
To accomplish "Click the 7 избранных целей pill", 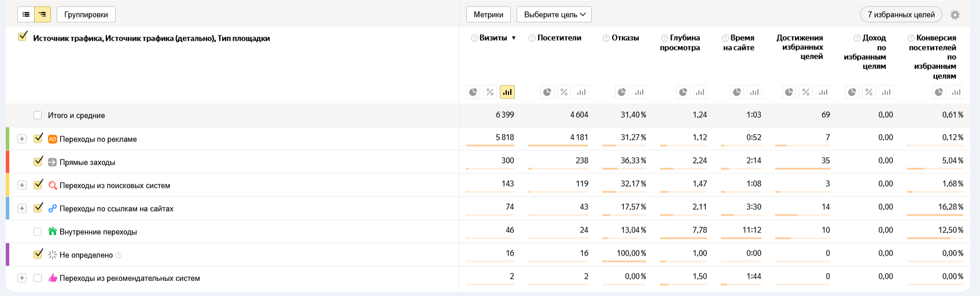I will tap(901, 14).
